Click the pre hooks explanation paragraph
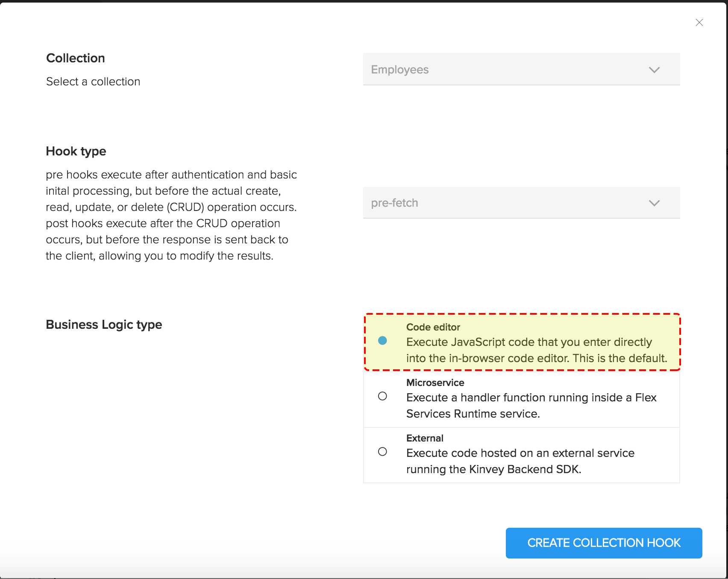Screen dimensions: 728x579 pos(171,215)
